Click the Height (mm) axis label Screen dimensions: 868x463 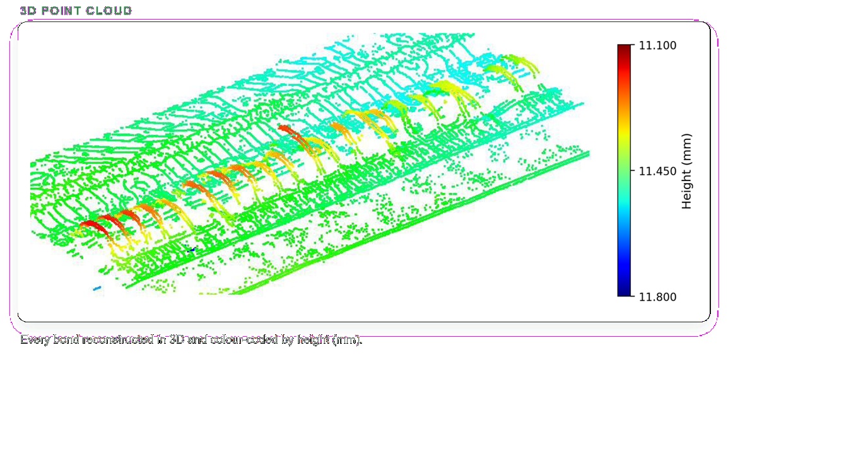(687, 171)
